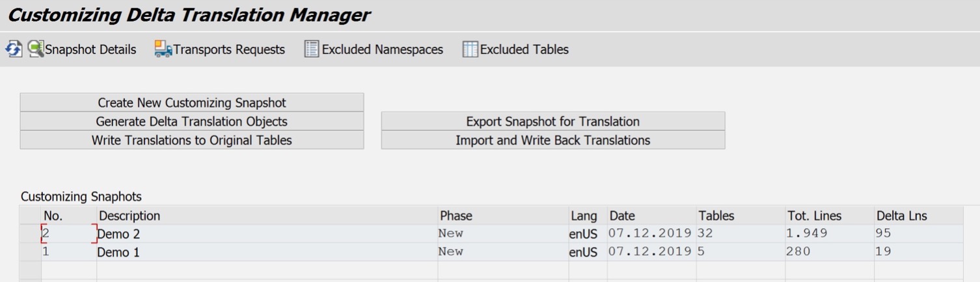Select row selector for Demo 2 snapshot
The width and height of the screenshot is (980, 282).
click(31, 234)
